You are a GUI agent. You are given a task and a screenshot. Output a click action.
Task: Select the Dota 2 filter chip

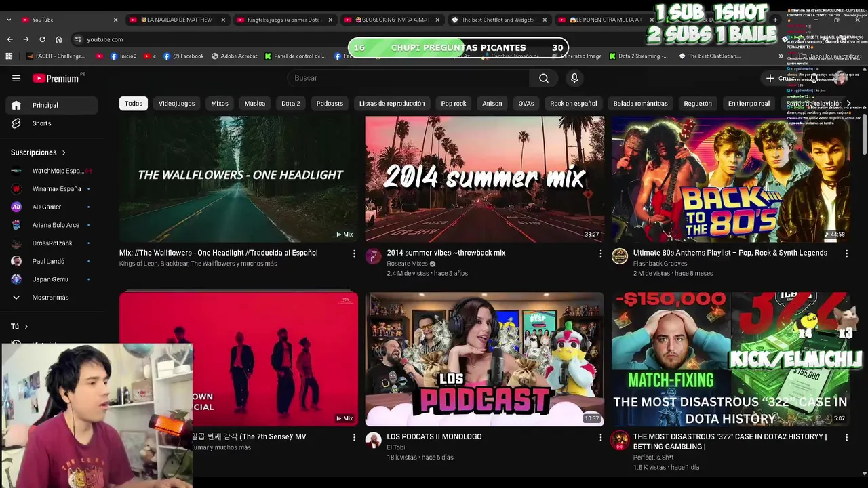[x=291, y=104]
